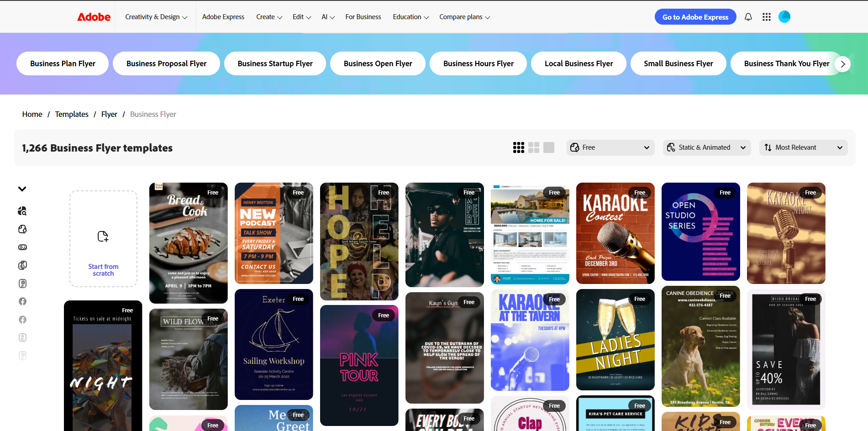Viewport: 868px width, 431px height.
Task: Expand the Compare plans menu
Action: click(x=464, y=17)
